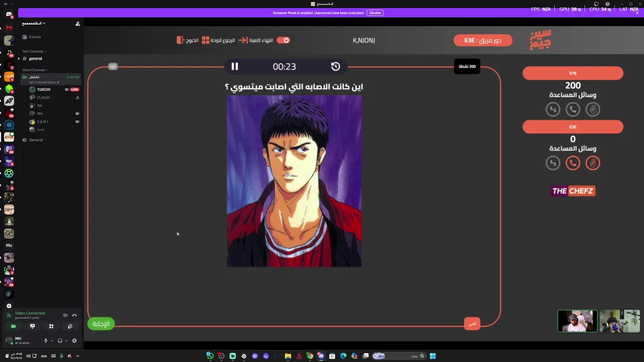644x362 pixels.
Task: Reset the timer with the circular arrow icon
Action: click(x=336, y=66)
